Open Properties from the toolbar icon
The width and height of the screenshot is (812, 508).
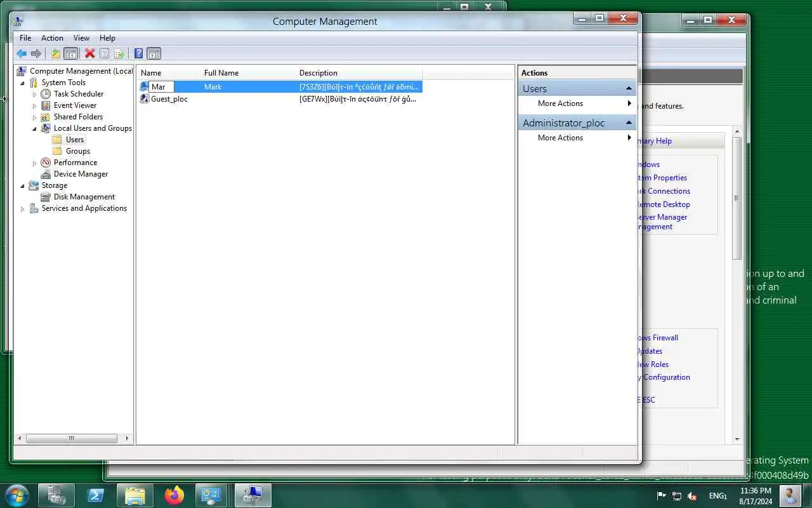[x=105, y=54]
